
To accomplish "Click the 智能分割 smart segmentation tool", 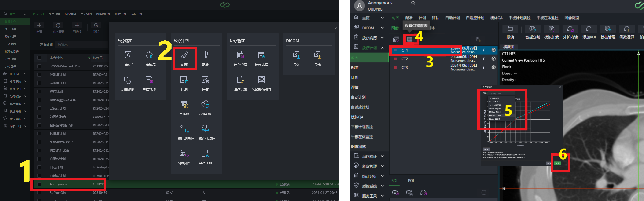I will pos(533,32).
